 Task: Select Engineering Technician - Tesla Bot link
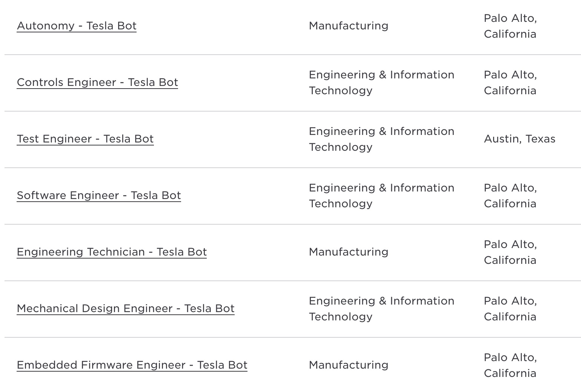(x=112, y=252)
